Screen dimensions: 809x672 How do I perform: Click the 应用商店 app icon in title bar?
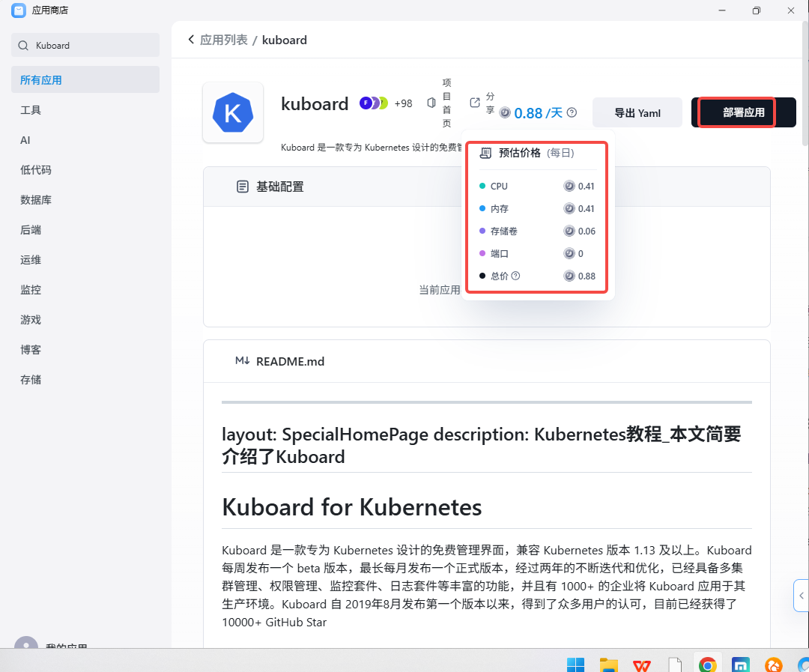click(x=19, y=10)
